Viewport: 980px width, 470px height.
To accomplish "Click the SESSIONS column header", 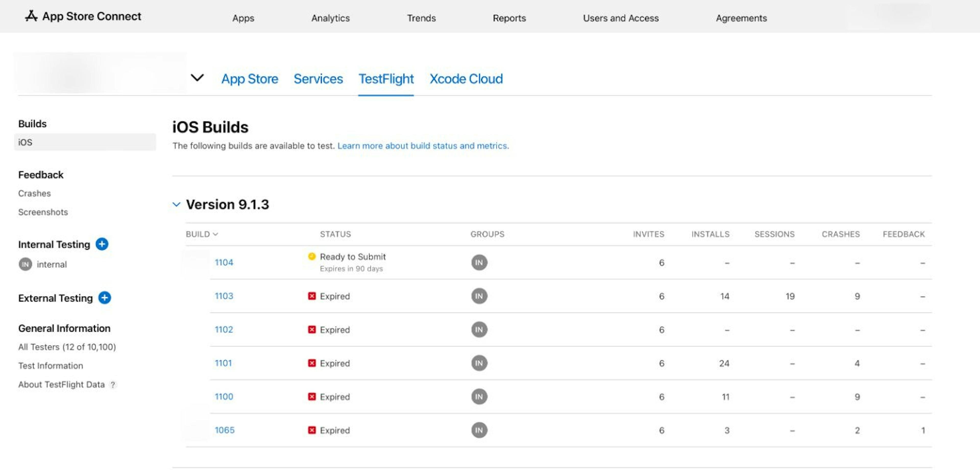I will [775, 234].
